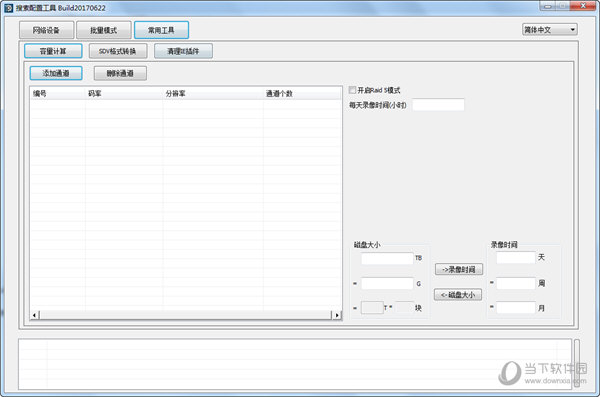This screenshot has width=600, height=397.
Task: Click the ->录像时间 calculate button
Action: point(459,270)
